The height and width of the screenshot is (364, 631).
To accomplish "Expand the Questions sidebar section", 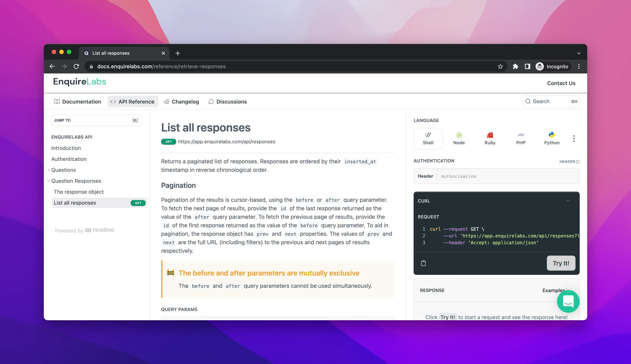I will click(49, 170).
